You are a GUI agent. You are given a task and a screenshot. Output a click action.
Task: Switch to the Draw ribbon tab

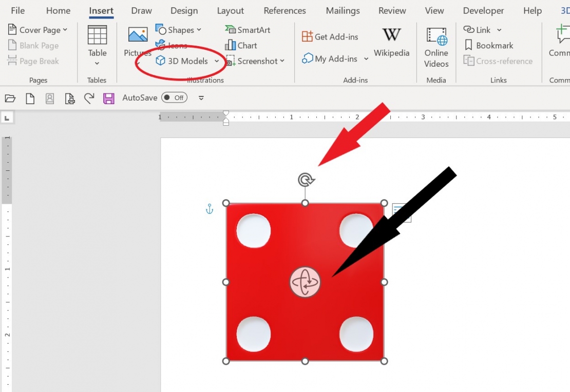tap(141, 10)
